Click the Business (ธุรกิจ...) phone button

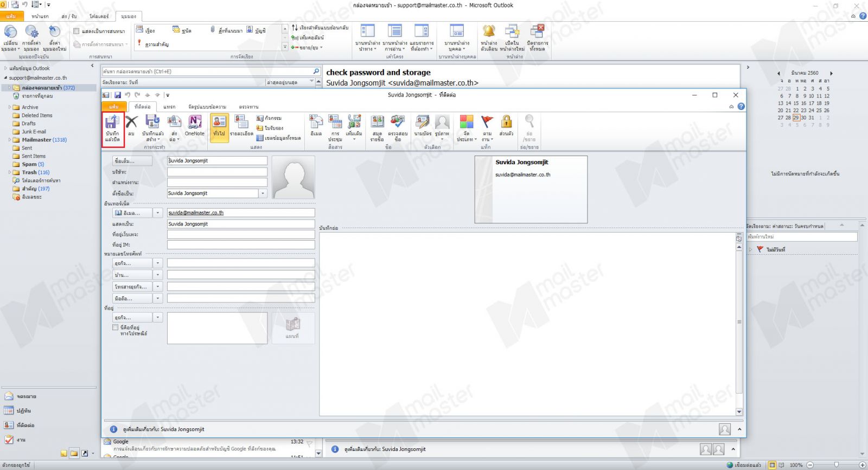tap(132, 263)
